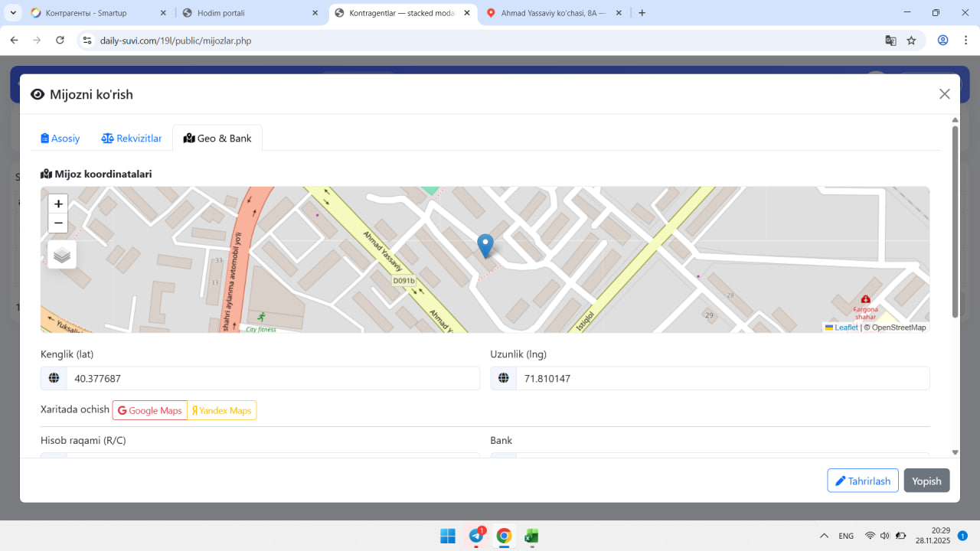This screenshot has height=551, width=980.
Task: Open Telegram from the taskbar
Action: click(x=476, y=536)
